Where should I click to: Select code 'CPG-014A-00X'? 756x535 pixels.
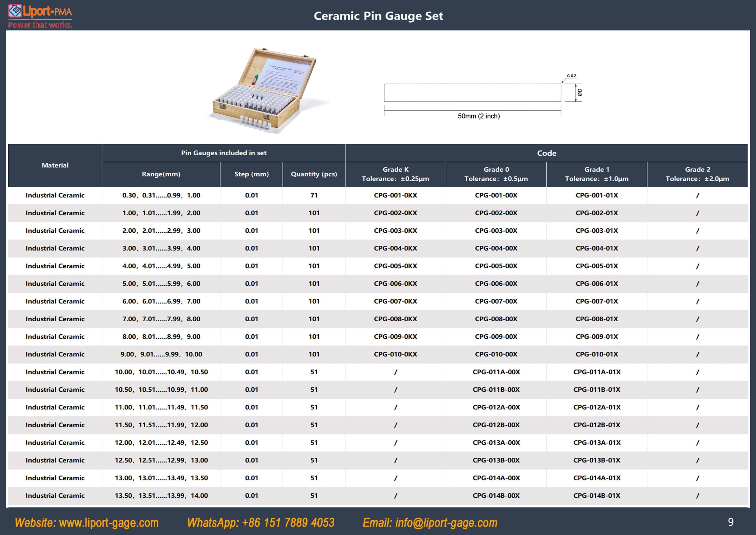point(496,478)
